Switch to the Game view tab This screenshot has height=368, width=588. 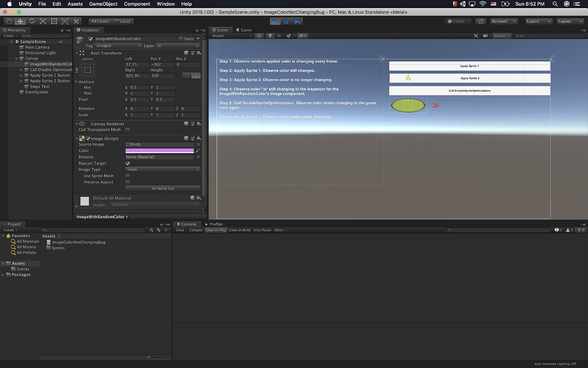click(x=243, y=29)
